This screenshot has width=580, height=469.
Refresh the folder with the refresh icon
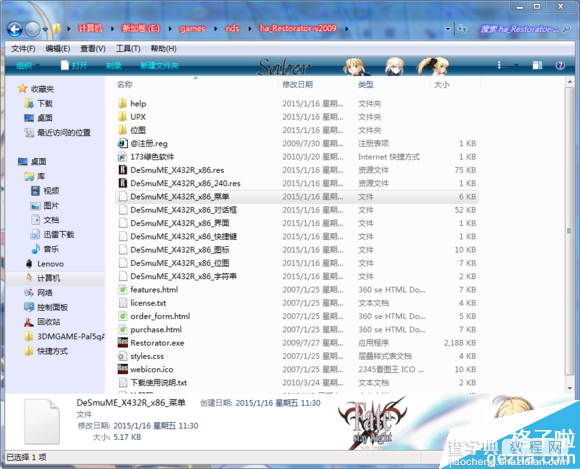coord(462,28)
